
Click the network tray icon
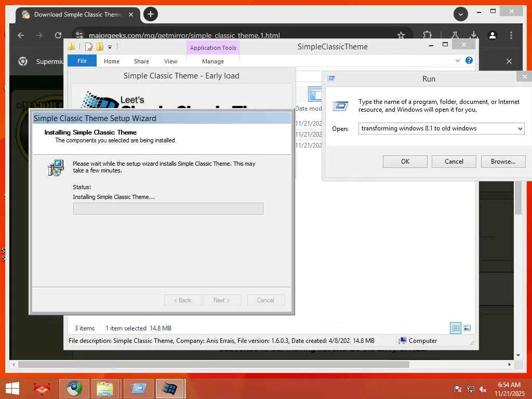click(471, 389)
